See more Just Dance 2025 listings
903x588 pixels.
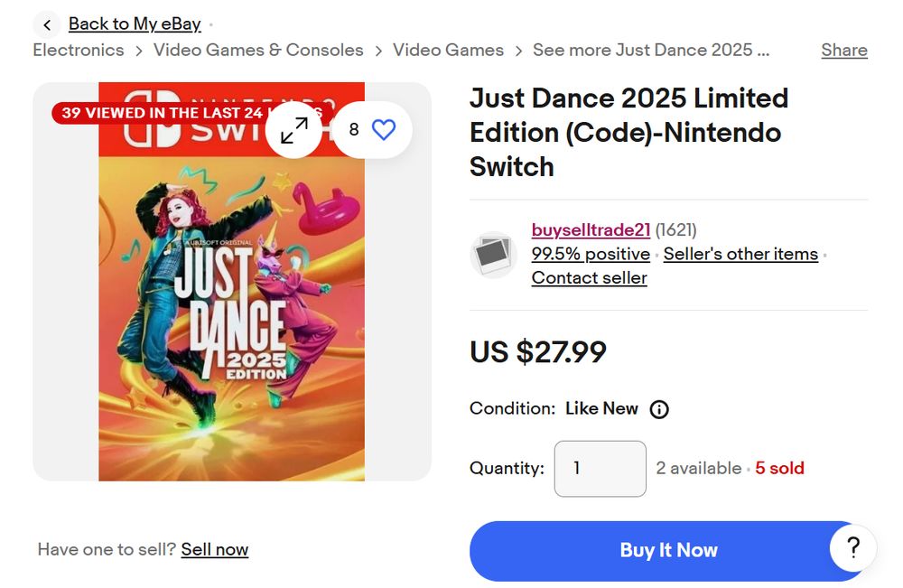[x=650, y=50]
